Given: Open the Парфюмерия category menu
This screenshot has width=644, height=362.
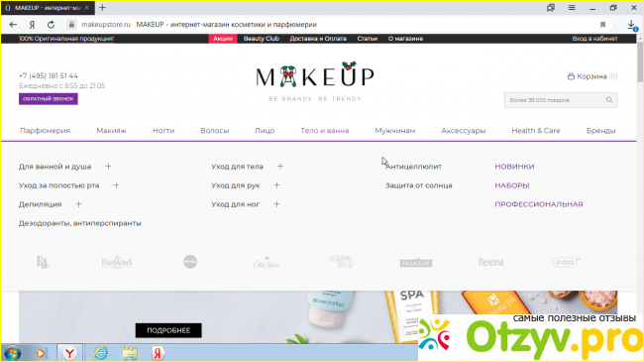Looking at the screenshot, I should (46, 131).
